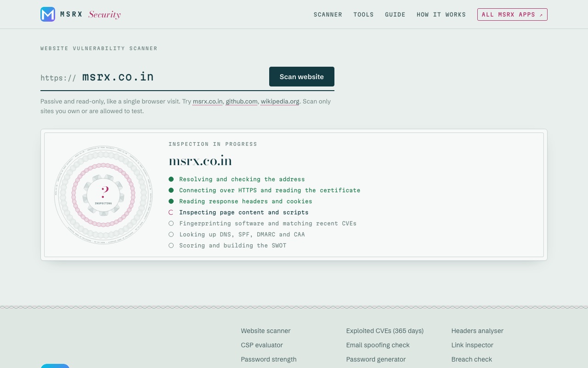Click the Scan website button

click(302, 76)
